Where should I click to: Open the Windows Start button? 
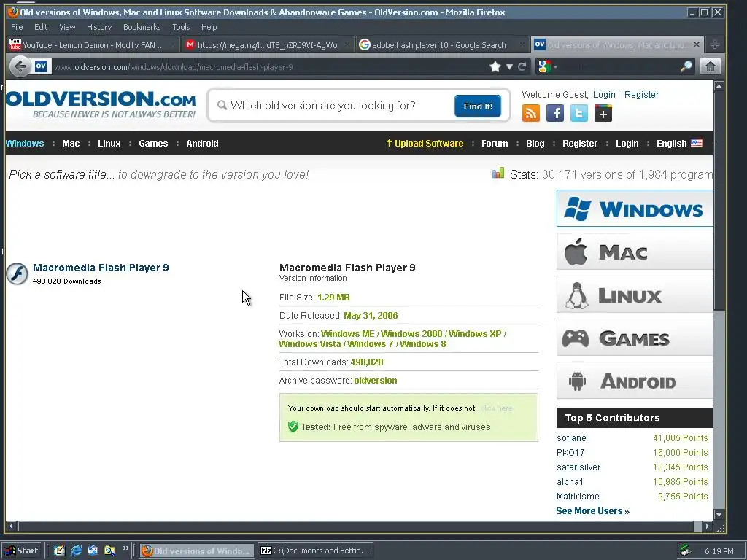point(22,551)
